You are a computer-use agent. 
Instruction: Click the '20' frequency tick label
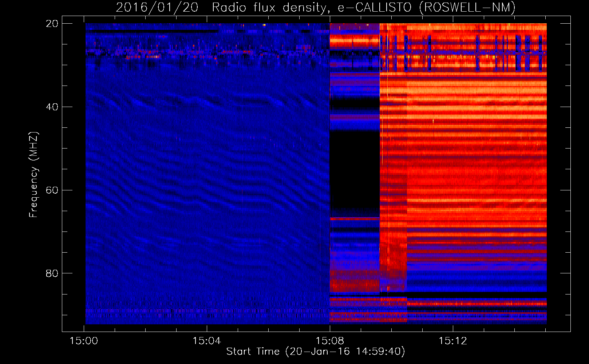pyautogui.click(x=52, y=24)
